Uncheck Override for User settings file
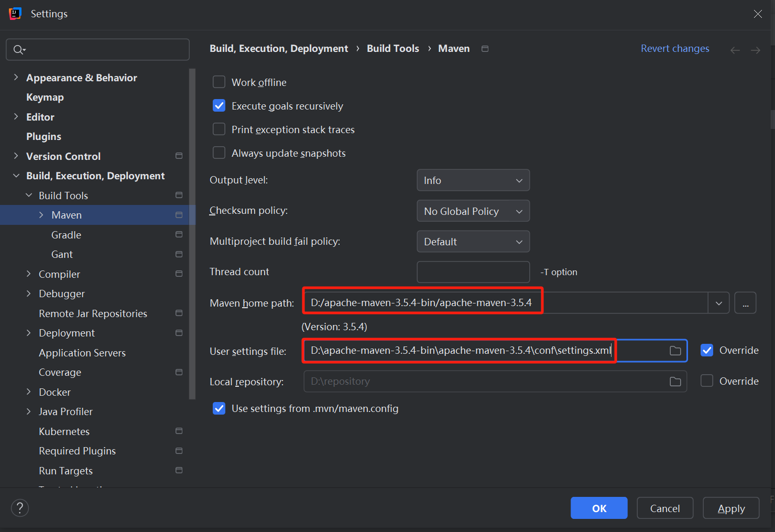Screen dimensions: 775x532 (707, 350)
